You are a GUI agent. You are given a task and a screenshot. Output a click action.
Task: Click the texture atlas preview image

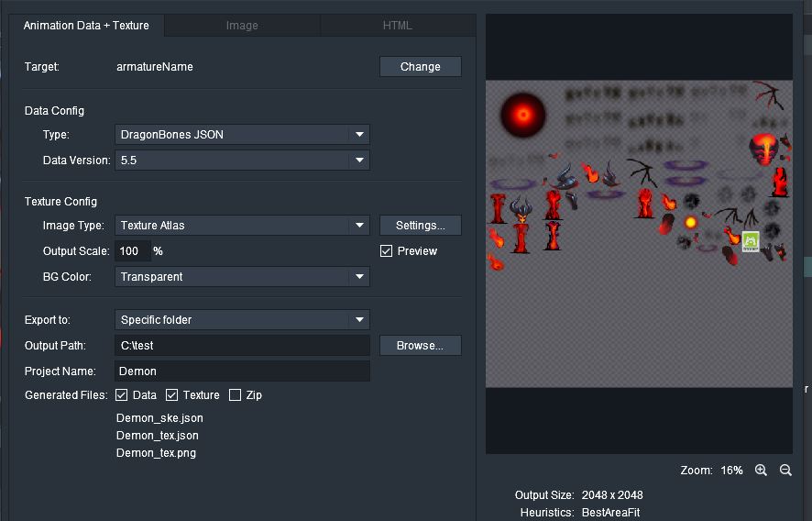pos(639,233)
